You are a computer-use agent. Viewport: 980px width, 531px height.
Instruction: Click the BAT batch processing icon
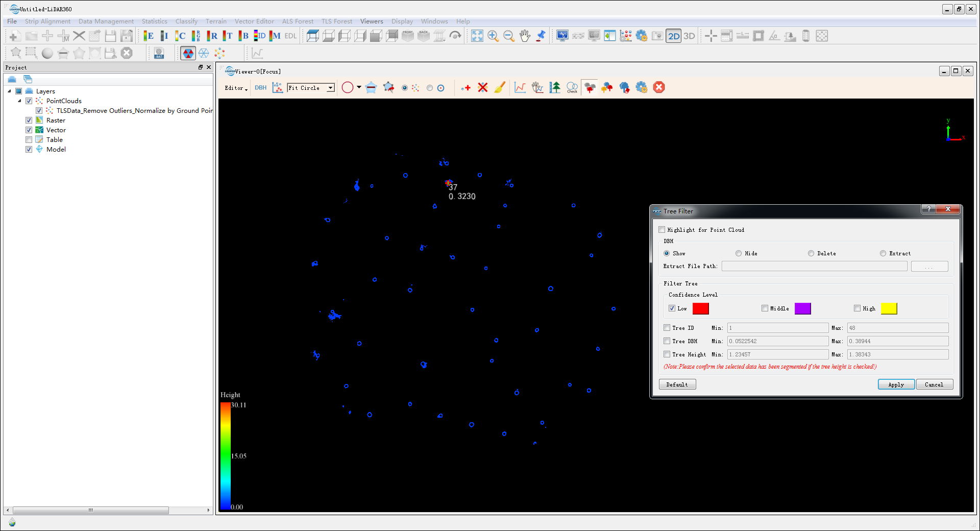159,53
